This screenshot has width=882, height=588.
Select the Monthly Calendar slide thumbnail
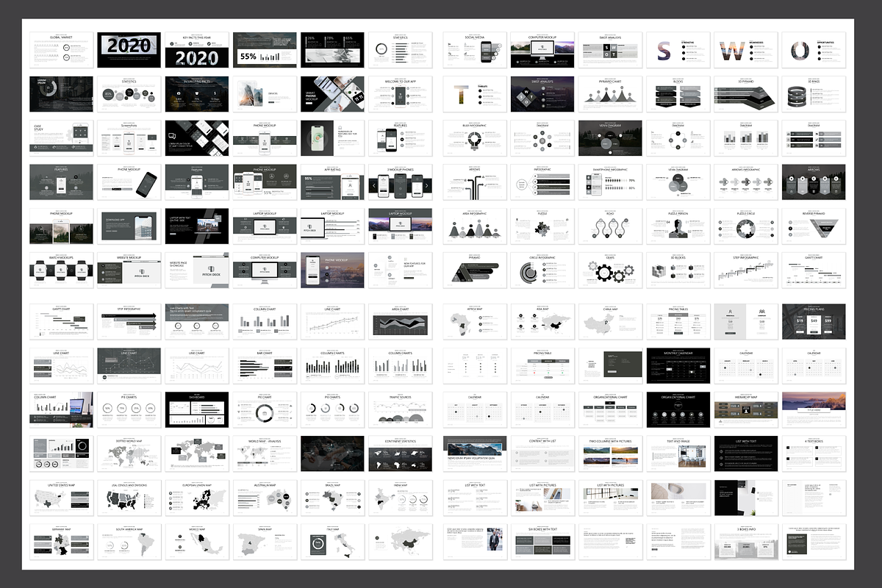678,365
